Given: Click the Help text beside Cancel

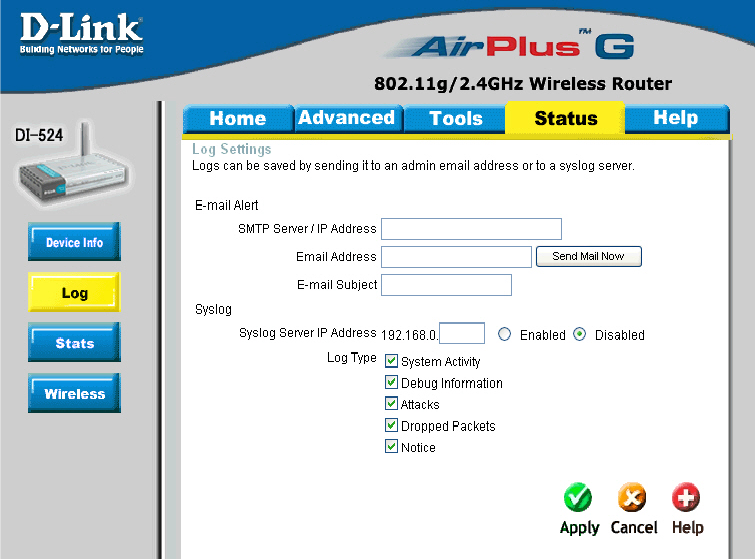Looking at the screenshot, I should click(688, 528).
